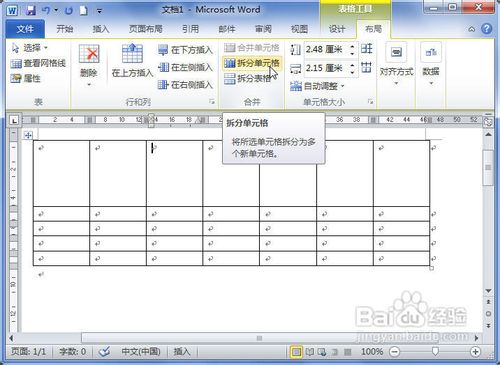
Task: Open the 文件 tab
Action: point(25,29)
